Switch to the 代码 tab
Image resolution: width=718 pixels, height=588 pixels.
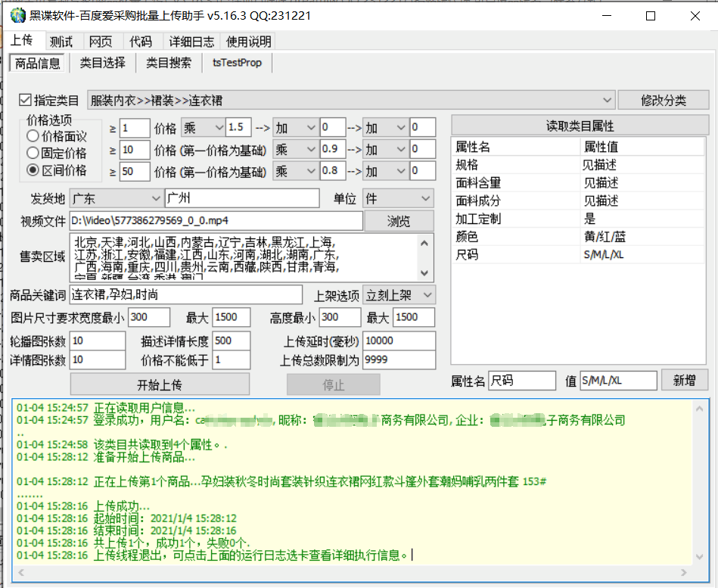point(141,42)
